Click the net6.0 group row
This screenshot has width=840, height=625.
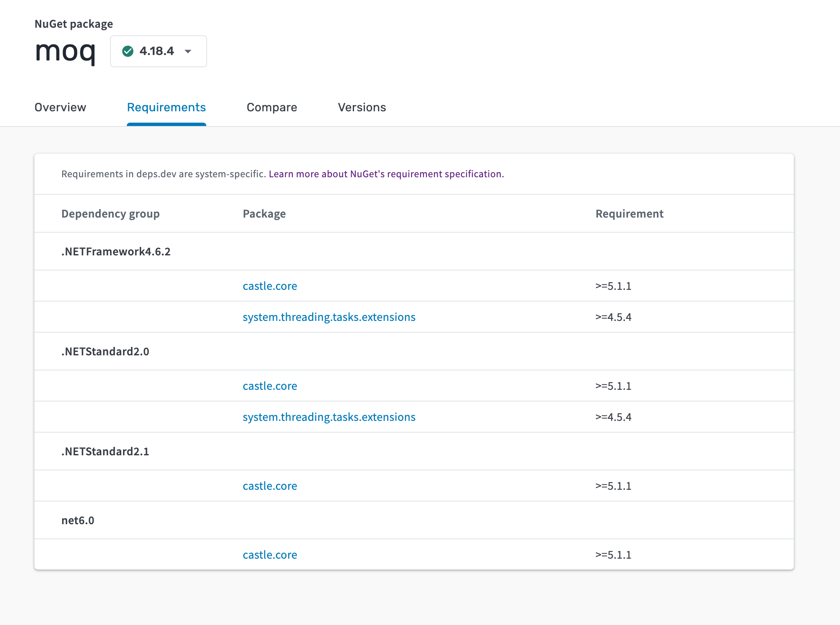pyautogui.click(x=414, y=520)
